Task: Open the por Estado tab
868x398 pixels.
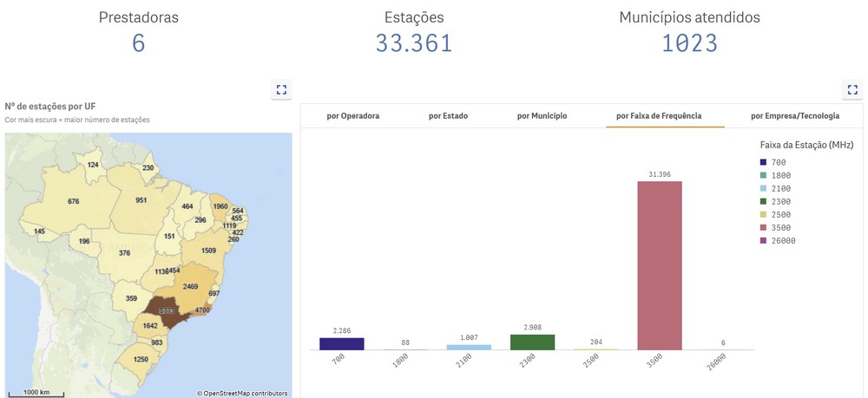Action: click(448, 115)
